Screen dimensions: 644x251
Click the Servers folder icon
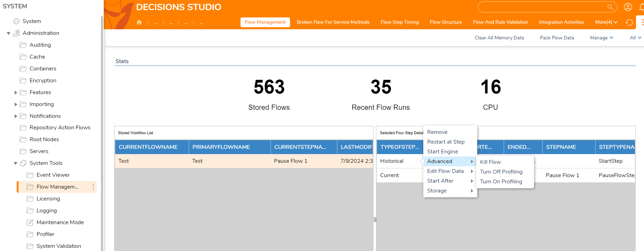[23, 151]
